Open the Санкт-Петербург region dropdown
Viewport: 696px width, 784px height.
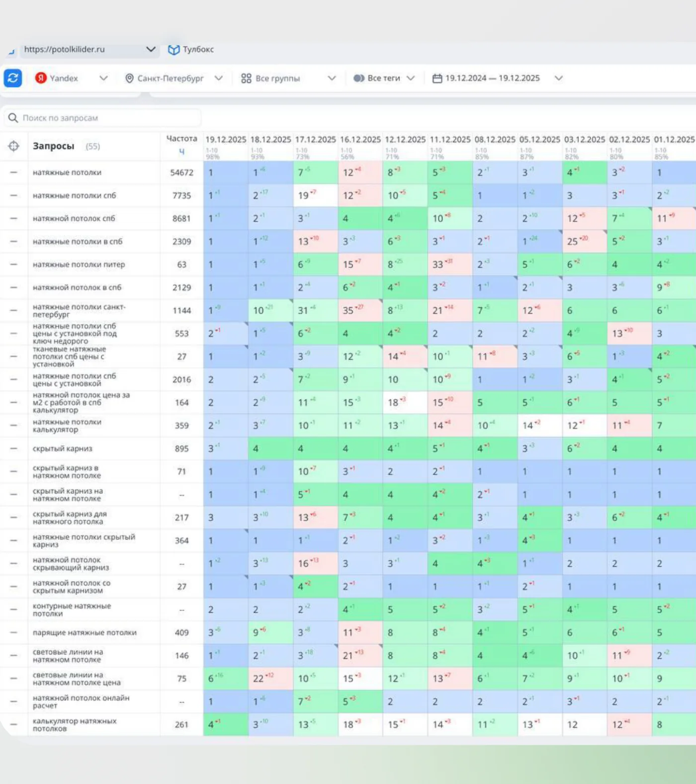tap(218, 78)
